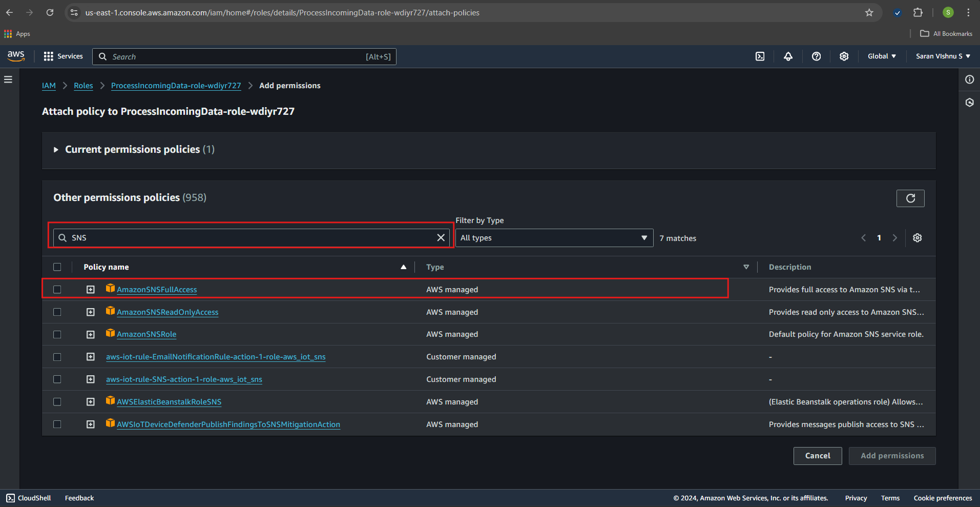Click the refresh policies button
The image size is (980, 507).
pyautogui.click(x=910, y=198)
